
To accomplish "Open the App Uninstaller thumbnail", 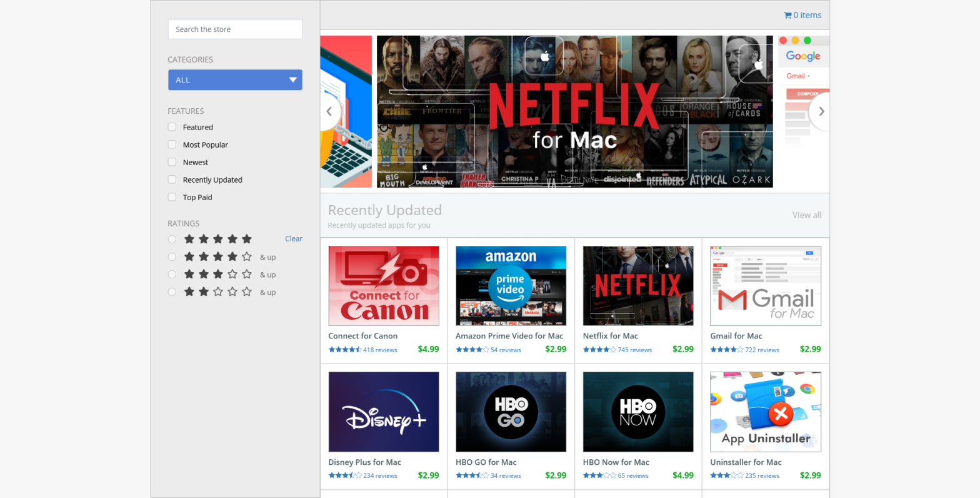I will point(766,412).
